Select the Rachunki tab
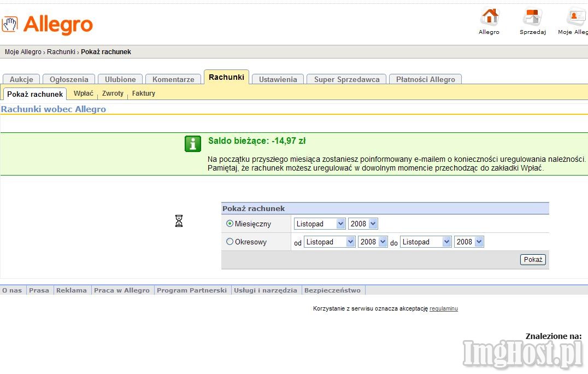588x374 pixels. [226, 77]
